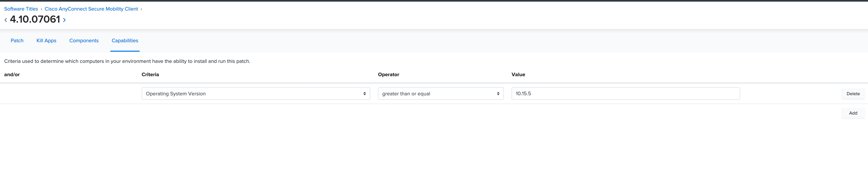This screenshot has width=868, height=180.
Task: Click the 4.10.07061 version heading
Action: pos(35,19)
